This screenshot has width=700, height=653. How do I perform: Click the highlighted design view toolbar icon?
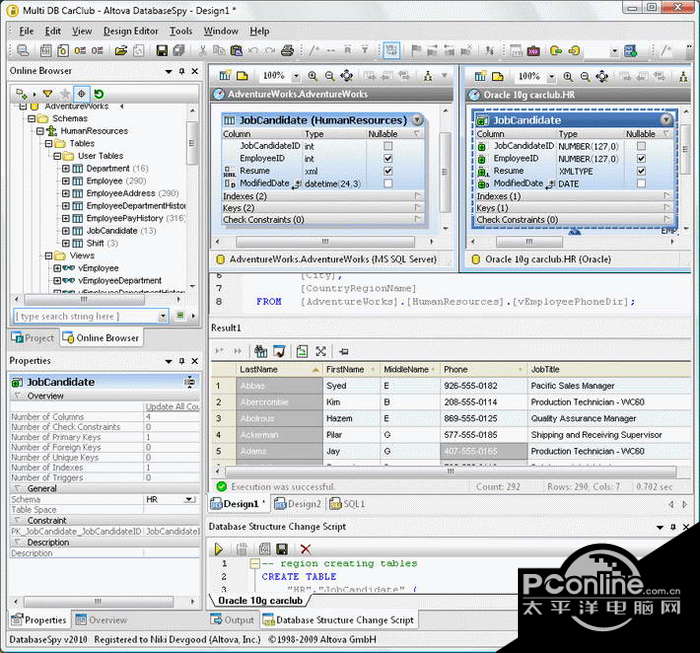pyautogui.click(x=392, y=50)
